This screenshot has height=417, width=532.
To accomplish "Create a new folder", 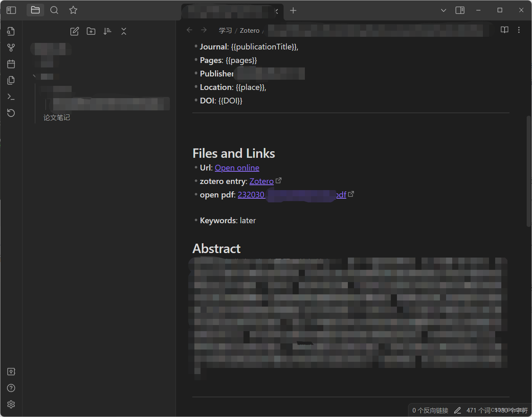I will (x=91, y=31).
